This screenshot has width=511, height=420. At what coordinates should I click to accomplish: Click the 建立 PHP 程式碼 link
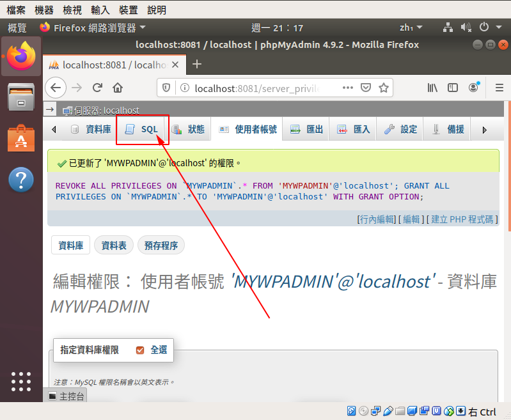(x=462, y=219)
